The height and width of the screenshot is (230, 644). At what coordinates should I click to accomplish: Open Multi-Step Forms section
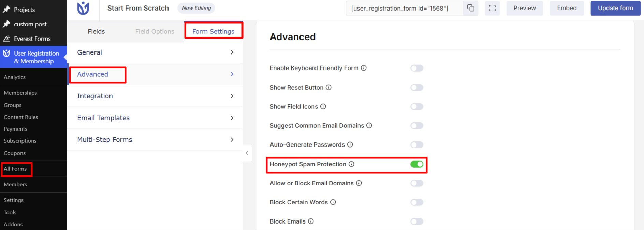coord(155,139)
